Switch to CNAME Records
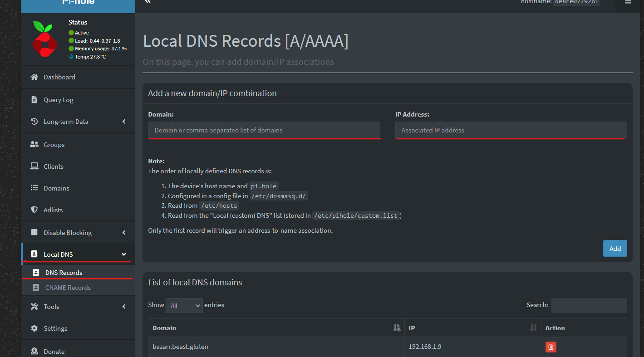 [68, 287]
